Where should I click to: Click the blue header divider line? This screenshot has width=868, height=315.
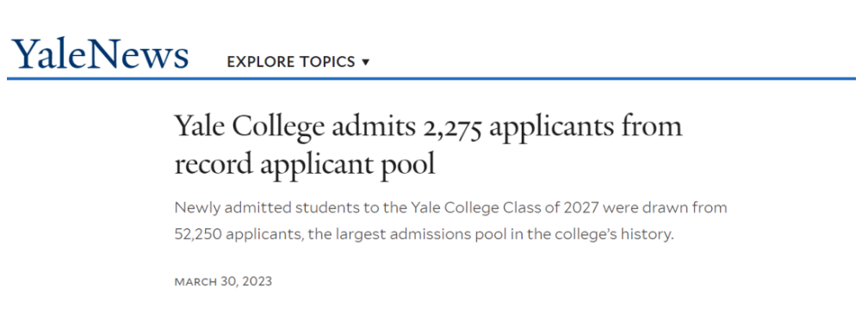pos(431,78)
